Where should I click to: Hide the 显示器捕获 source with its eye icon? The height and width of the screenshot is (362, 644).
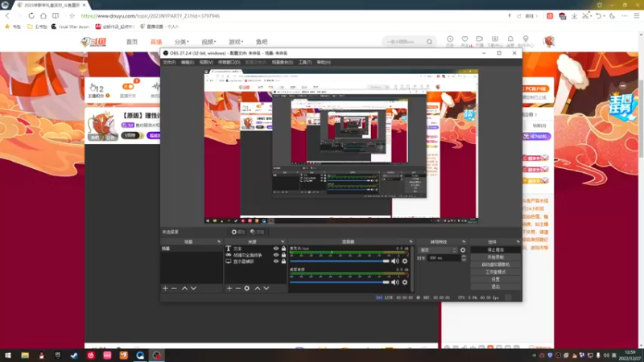tap(276, 261)
